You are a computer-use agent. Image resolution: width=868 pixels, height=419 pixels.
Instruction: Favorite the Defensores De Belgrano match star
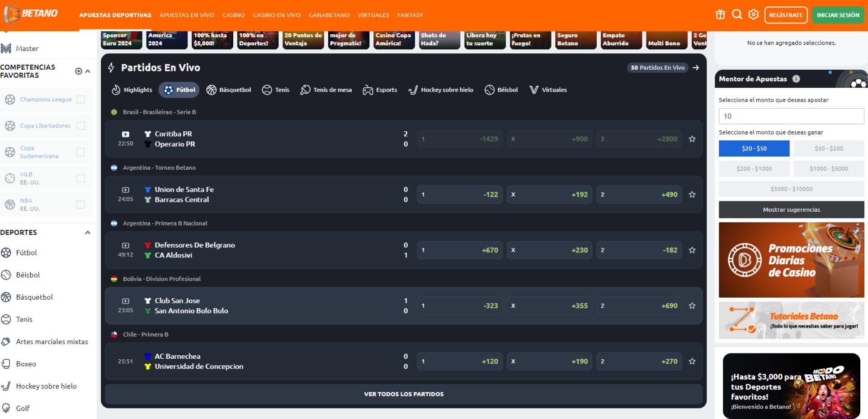(x=692, y=250)
